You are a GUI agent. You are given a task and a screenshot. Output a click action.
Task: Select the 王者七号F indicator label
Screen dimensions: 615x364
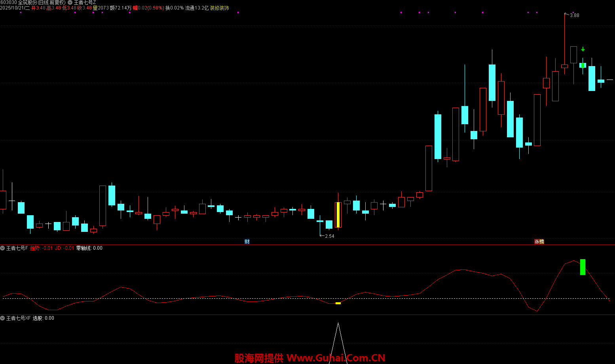click(17, 248)
